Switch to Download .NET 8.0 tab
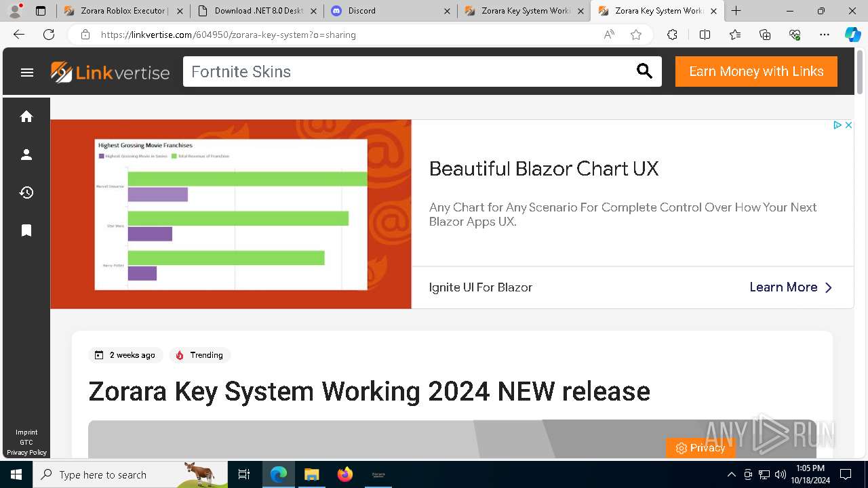Screen dimensions: 868x488 pos(258,11)
